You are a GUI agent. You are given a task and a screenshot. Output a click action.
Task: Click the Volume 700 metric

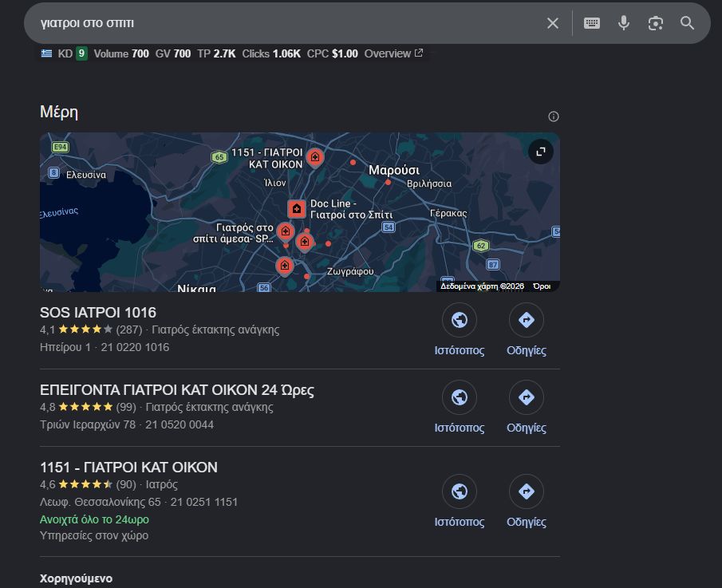pyautogui.click(x=121, y=54)
